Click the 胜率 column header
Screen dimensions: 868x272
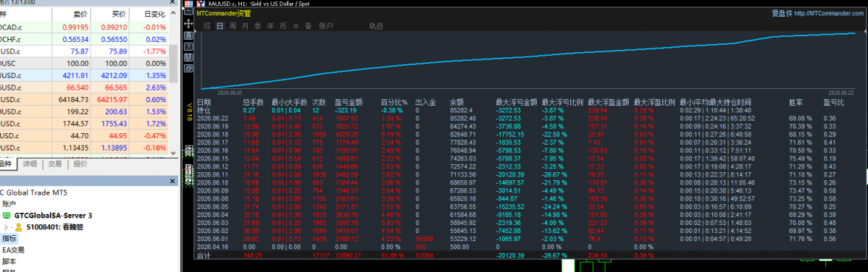[x=796, y=102]
